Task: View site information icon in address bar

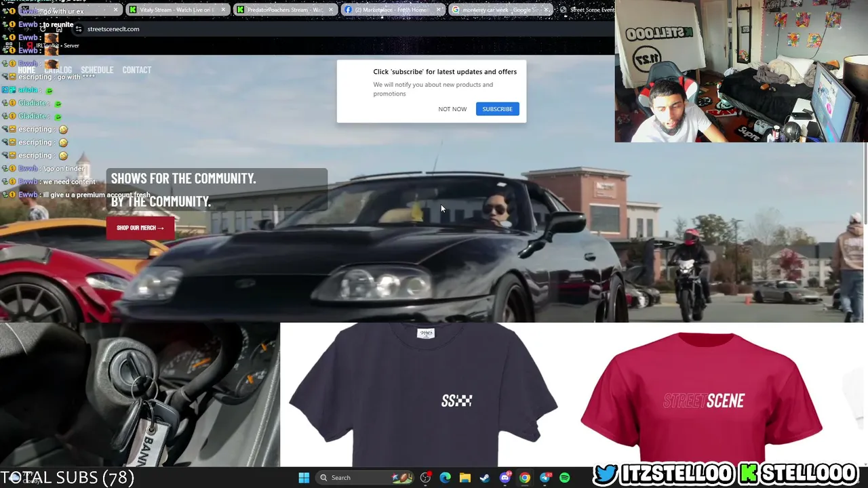Action: (x=79, y=29)
